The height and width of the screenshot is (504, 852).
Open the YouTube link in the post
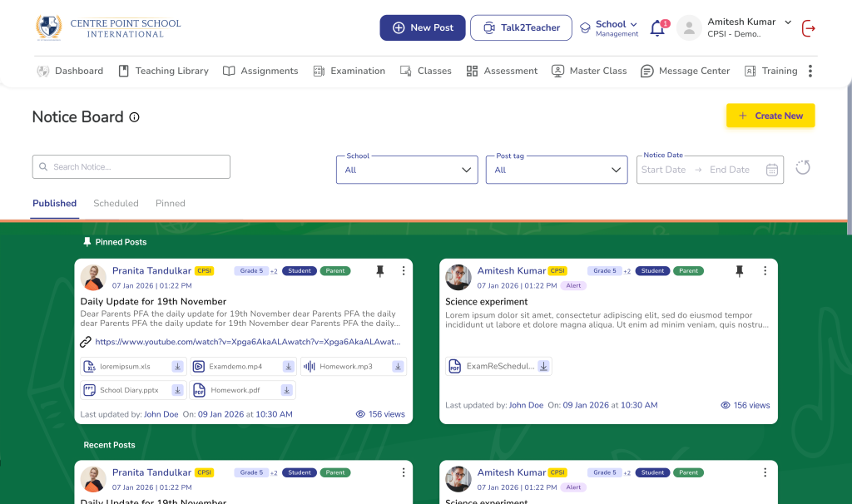click(248, 342)
